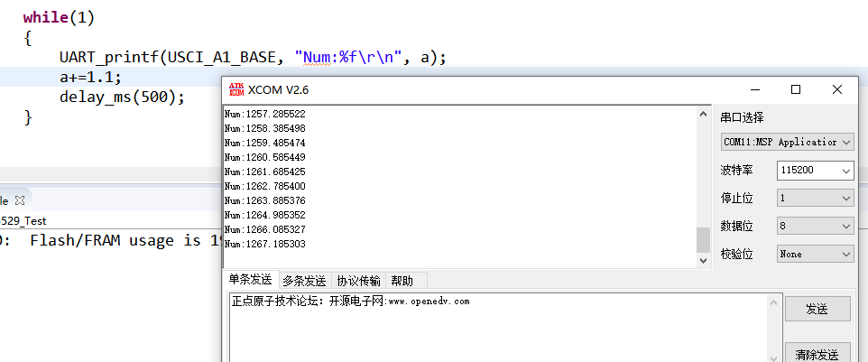Click send box scrollbar up arrow

click(774, 302)
